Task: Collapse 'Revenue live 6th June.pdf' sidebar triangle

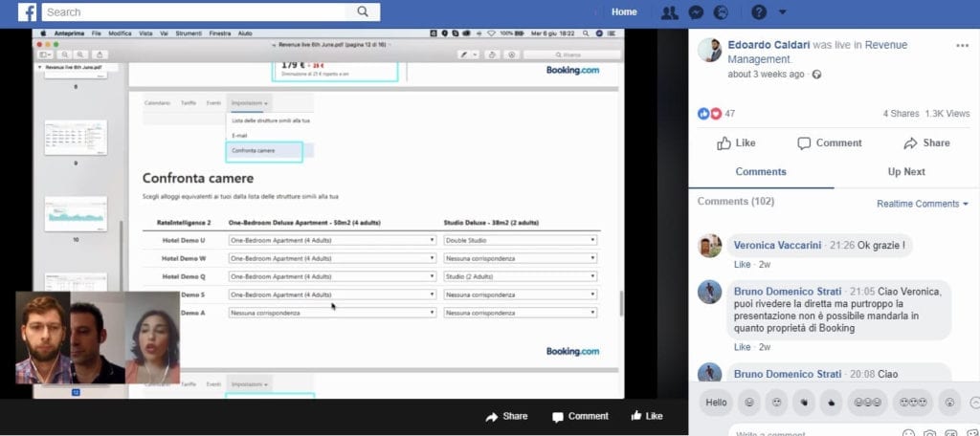Action: (40, 67)
